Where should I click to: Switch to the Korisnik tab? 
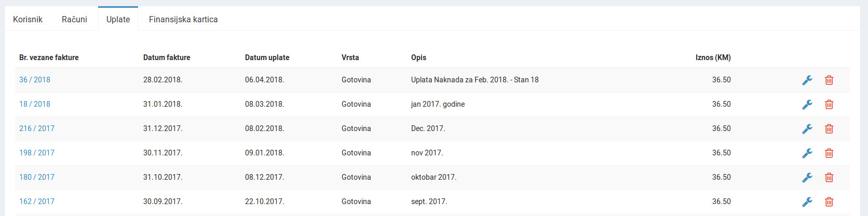[x=28, y=19]
